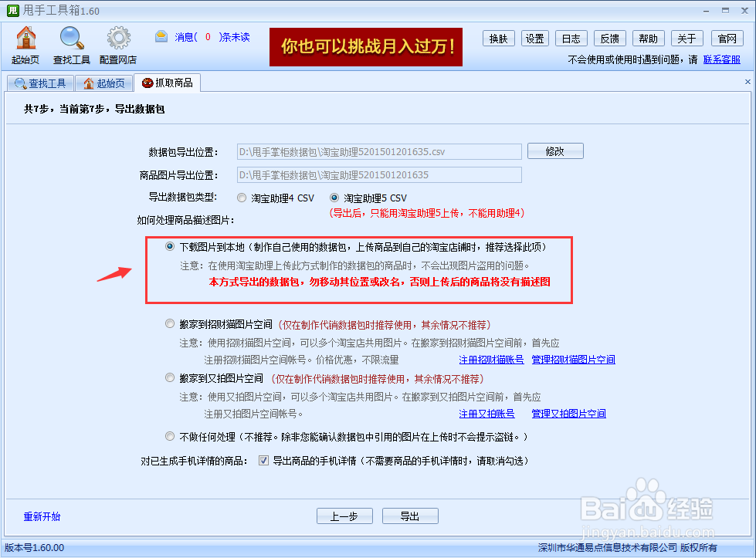Uncheck 导出商品的手机详情 checkbox
This screenshot has width=756, height=558.
click(263, 461)
